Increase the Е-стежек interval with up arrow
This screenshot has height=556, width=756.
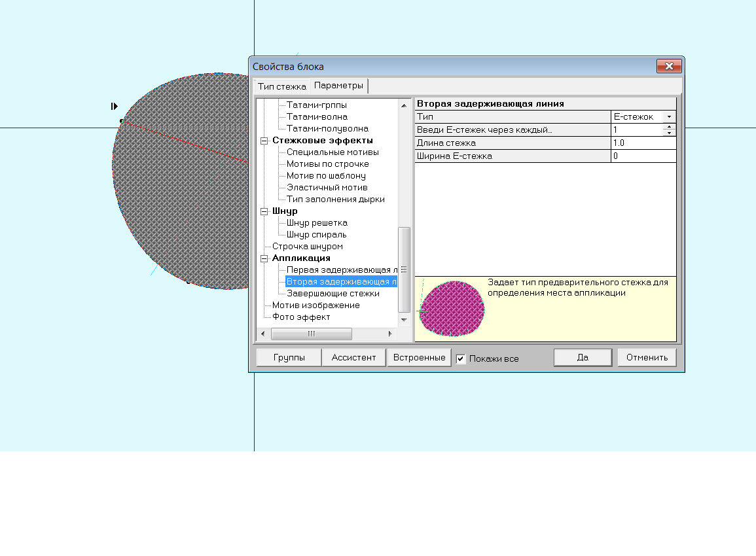(669, 127)
